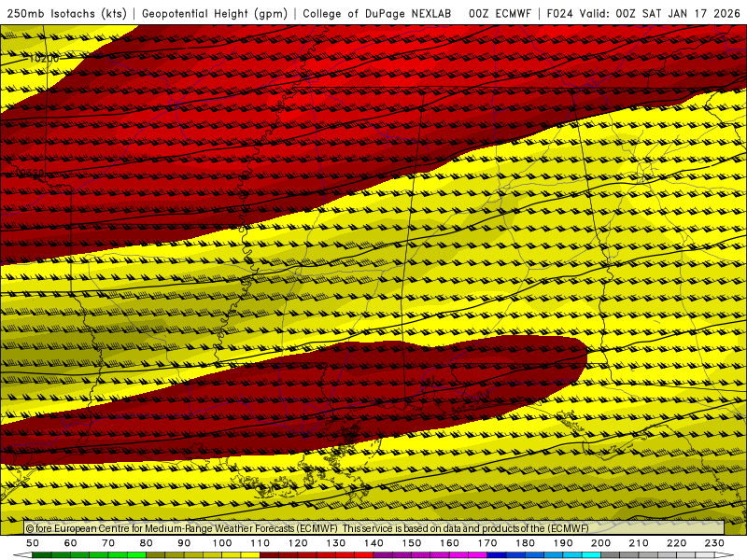The height and width of the screenshot is (560, 747).
Task: Click the '80' value on the color scale
Action: tap(147, 543)
